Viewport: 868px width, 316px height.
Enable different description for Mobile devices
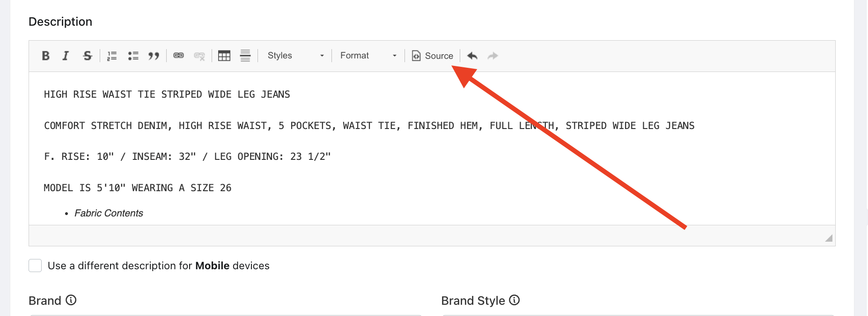(35, 266)
